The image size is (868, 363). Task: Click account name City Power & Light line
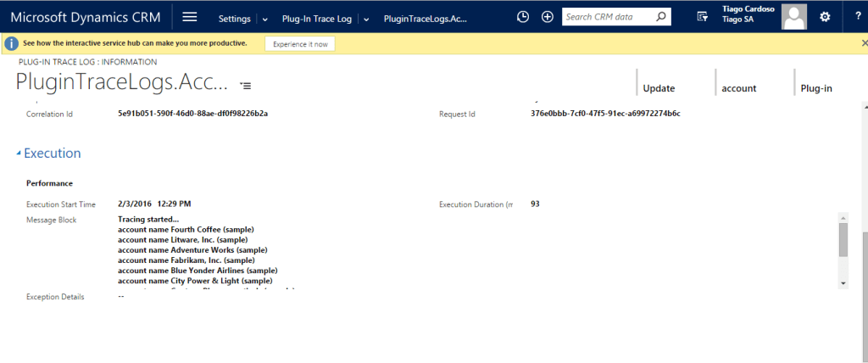click(195, 281)
